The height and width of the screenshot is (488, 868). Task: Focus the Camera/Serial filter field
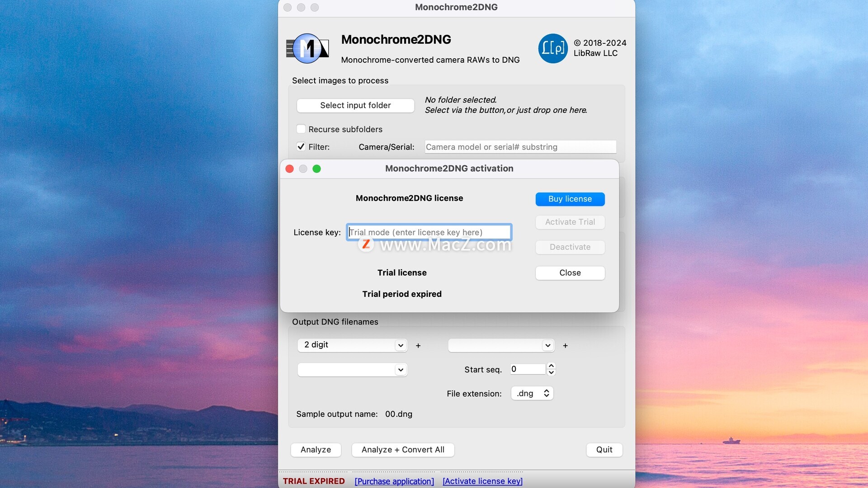[x=520, y=147]
